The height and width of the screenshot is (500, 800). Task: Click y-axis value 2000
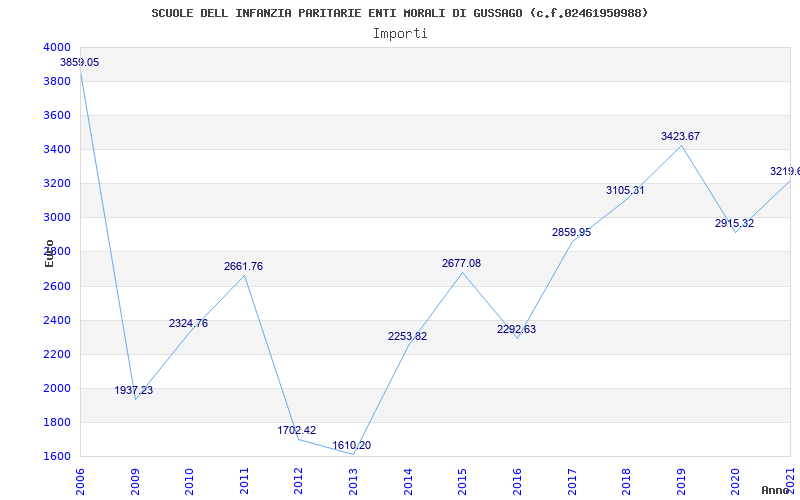click(x=59, y=388)
